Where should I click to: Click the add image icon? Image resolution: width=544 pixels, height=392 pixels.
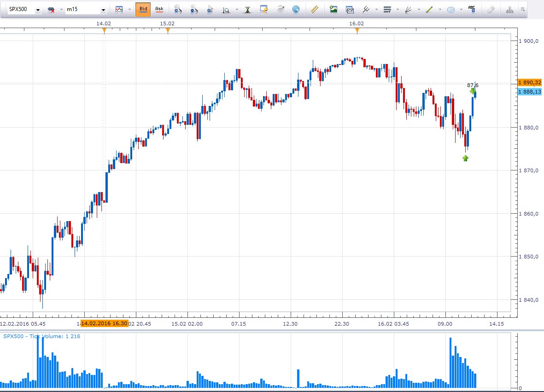(333, 10)
